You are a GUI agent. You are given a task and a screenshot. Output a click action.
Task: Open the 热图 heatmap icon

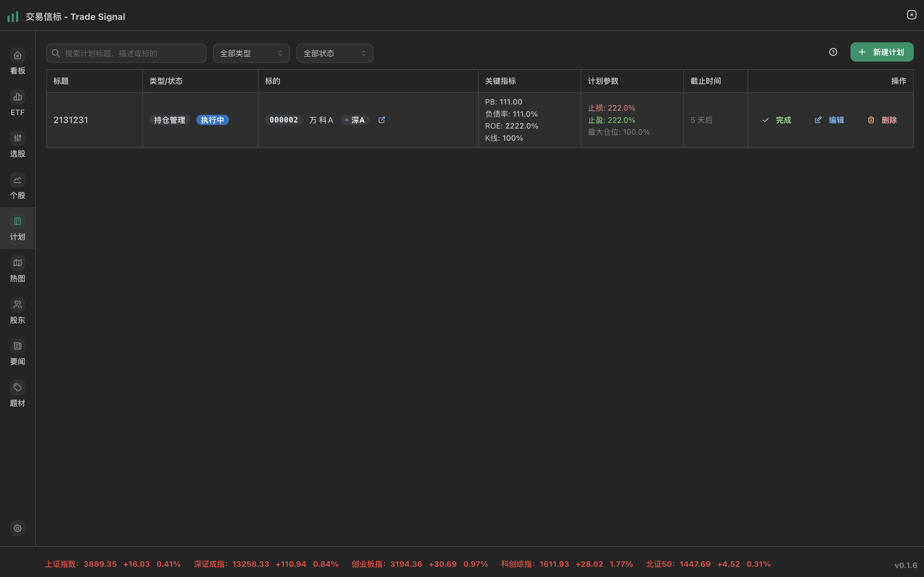[x=18, y=263]
